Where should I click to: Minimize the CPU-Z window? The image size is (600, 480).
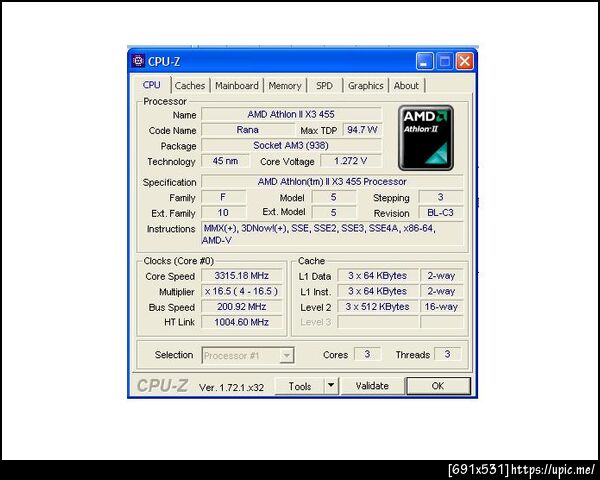425,61
